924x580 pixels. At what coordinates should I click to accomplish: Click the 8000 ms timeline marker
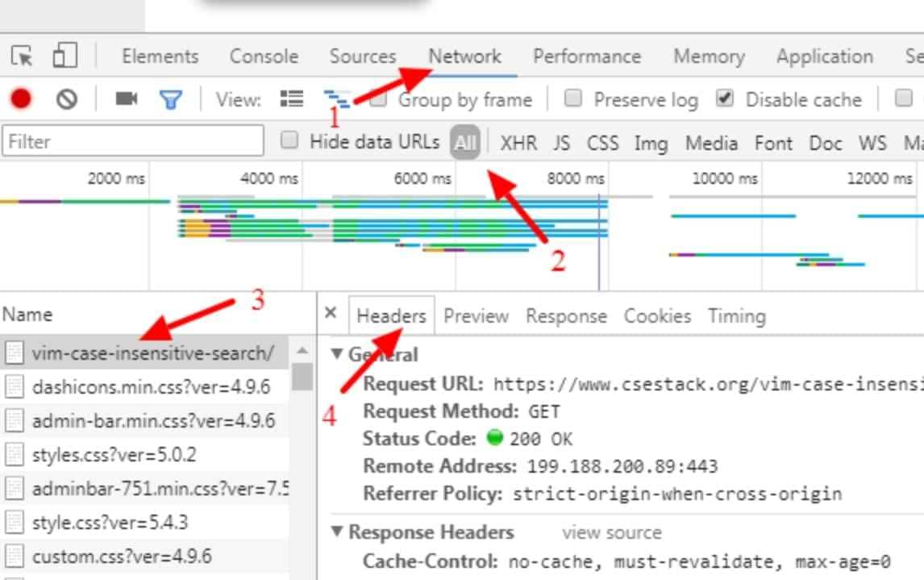(x=575, y=178)
